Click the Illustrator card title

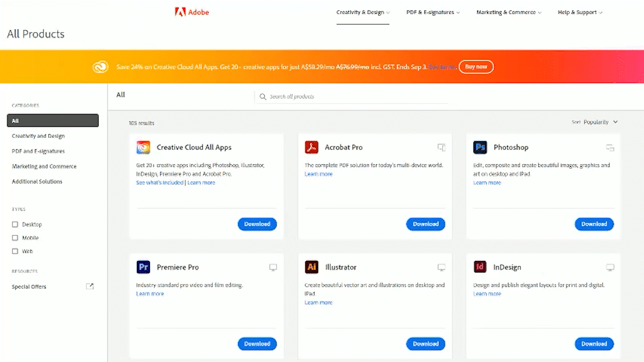(341, 267)
